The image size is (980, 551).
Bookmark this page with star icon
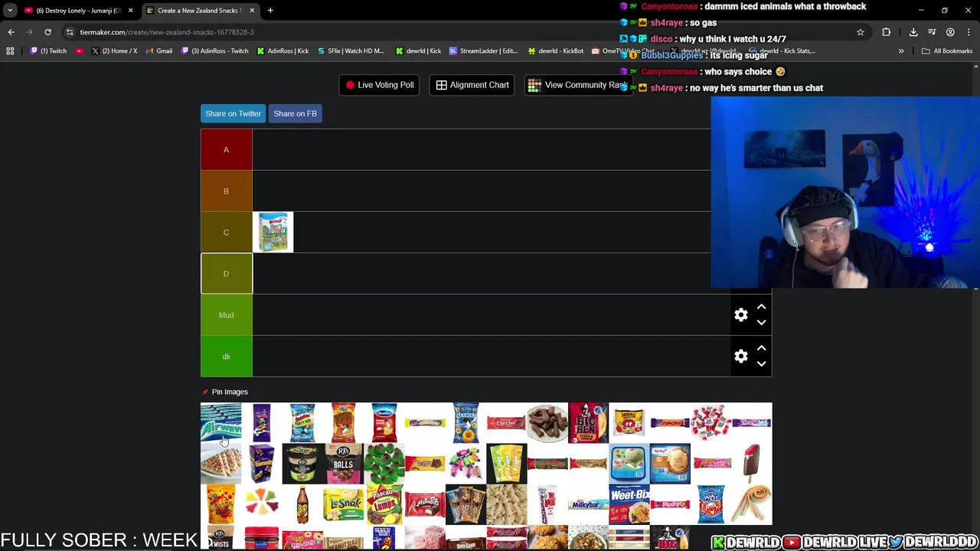[861, 32]
